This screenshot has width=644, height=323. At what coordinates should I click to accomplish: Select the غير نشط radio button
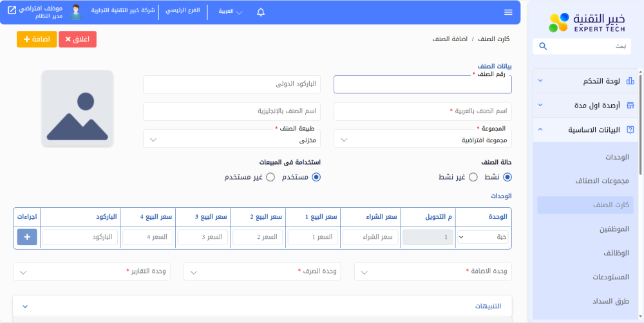(473, 177)
